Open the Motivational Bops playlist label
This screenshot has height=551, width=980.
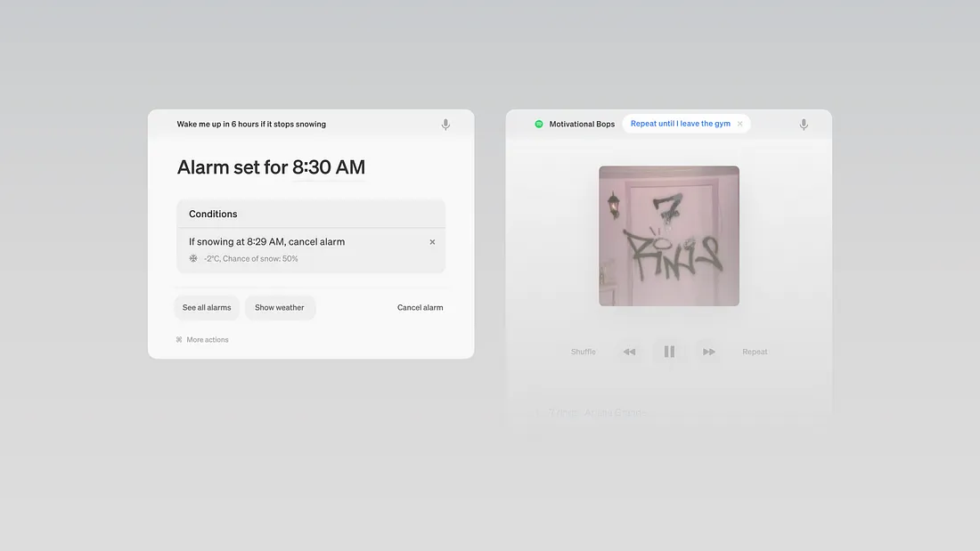[x=582, y=125]
